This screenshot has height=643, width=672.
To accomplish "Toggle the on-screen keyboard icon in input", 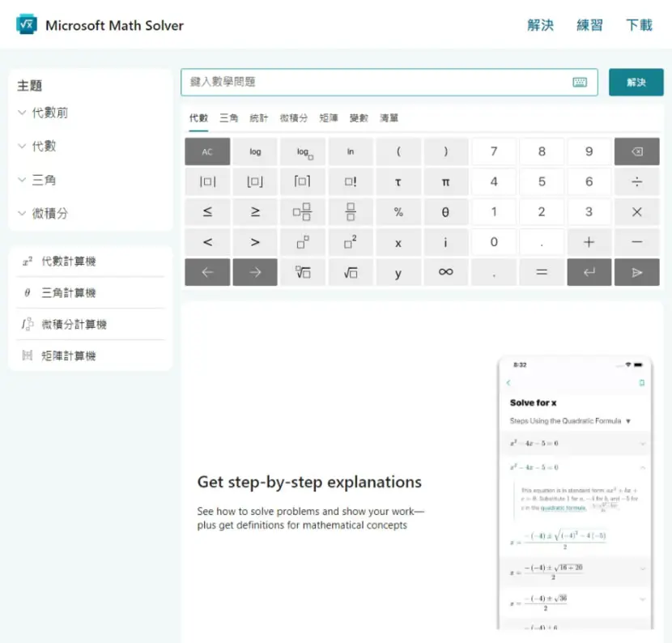I will [x=580, y=82].
